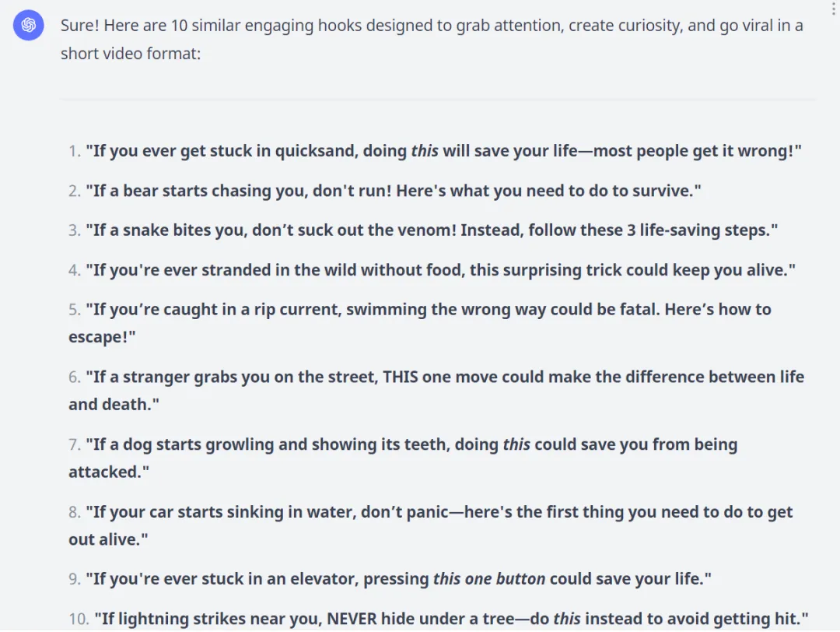
Task: Click the quicksand hook in item 1
Action: click(x=443, y=151)
